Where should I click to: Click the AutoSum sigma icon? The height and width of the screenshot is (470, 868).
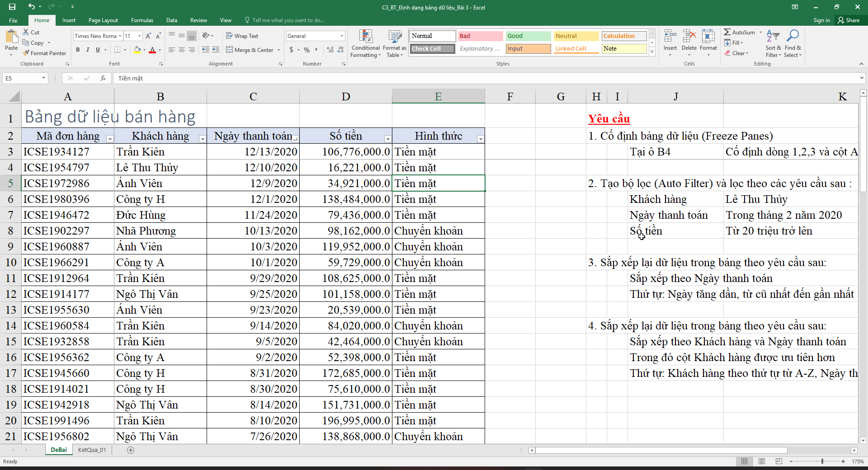click(727, 32)
